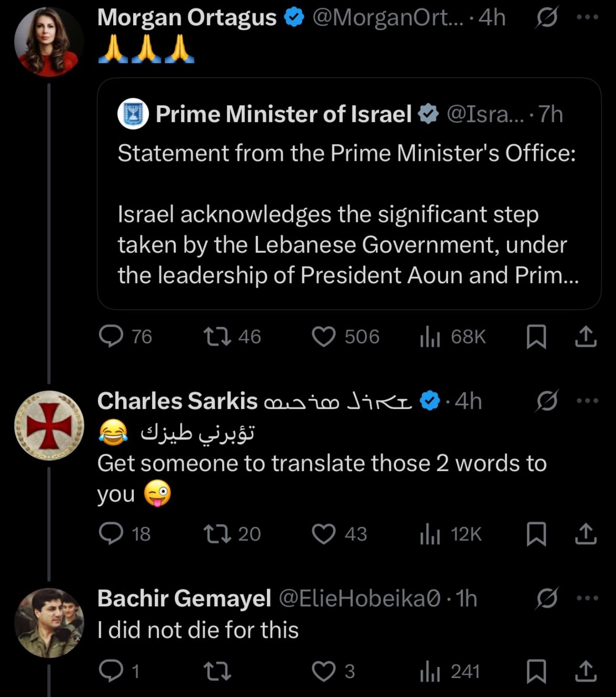Bookmark Charles Sarkis's reply

coord(536,534)
